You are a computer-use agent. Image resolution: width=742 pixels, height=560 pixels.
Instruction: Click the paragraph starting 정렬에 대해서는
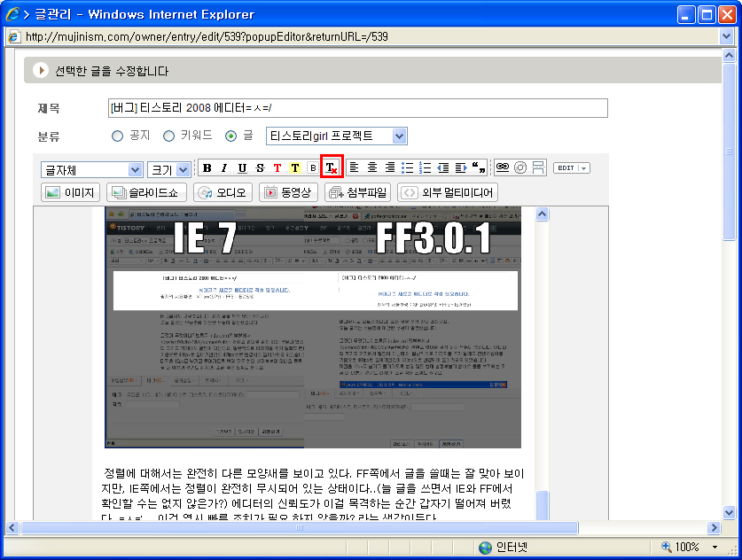click(x=313, y=495)
